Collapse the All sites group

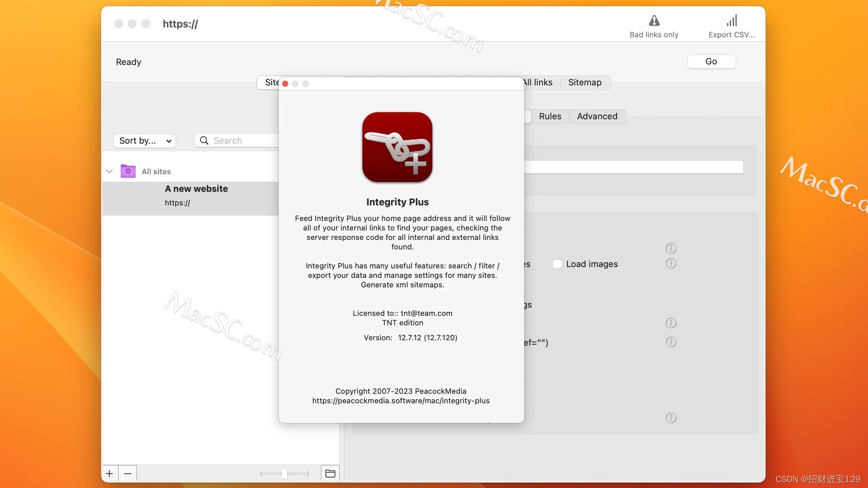tap(109, 171)
